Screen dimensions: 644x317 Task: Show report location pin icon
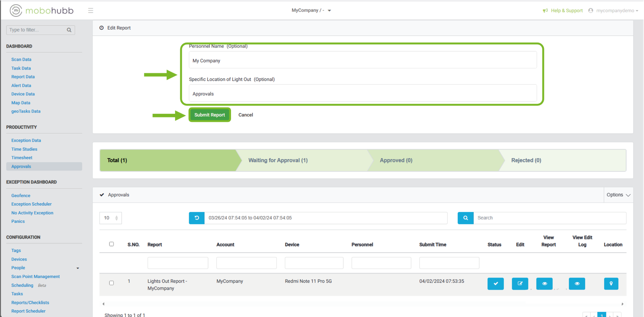point(611,284)
